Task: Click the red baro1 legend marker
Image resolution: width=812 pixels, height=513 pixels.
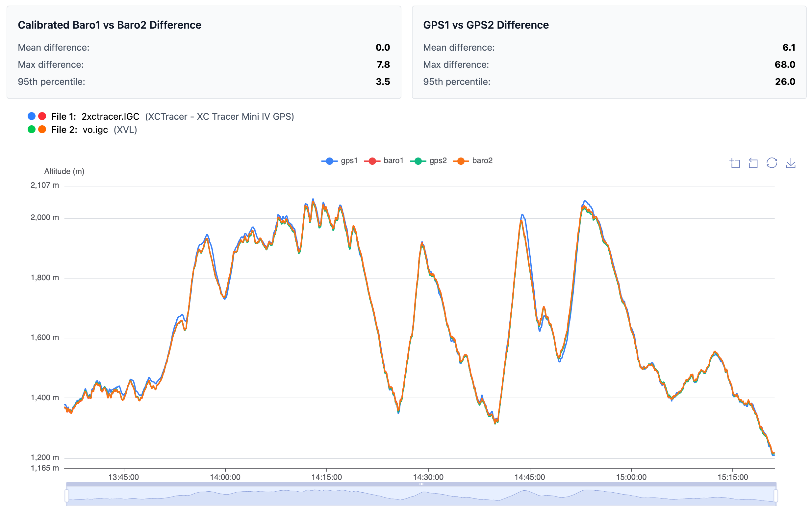Action: point(372,161)
